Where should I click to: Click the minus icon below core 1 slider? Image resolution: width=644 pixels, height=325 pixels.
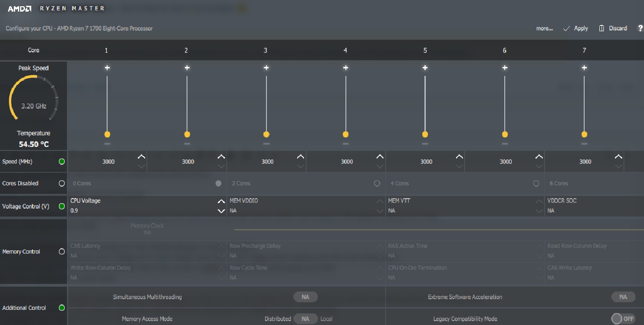[107, 144]
